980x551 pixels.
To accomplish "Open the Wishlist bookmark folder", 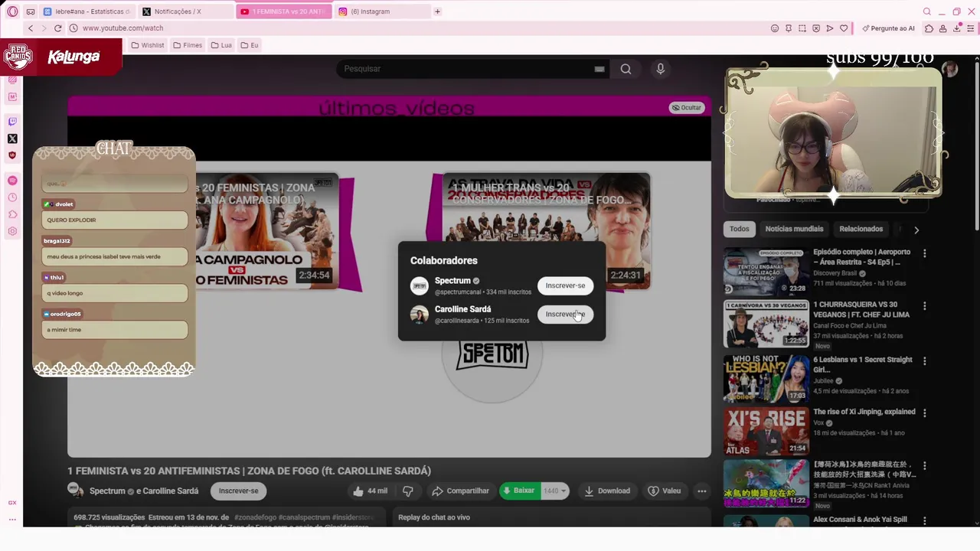I will 148,45.
